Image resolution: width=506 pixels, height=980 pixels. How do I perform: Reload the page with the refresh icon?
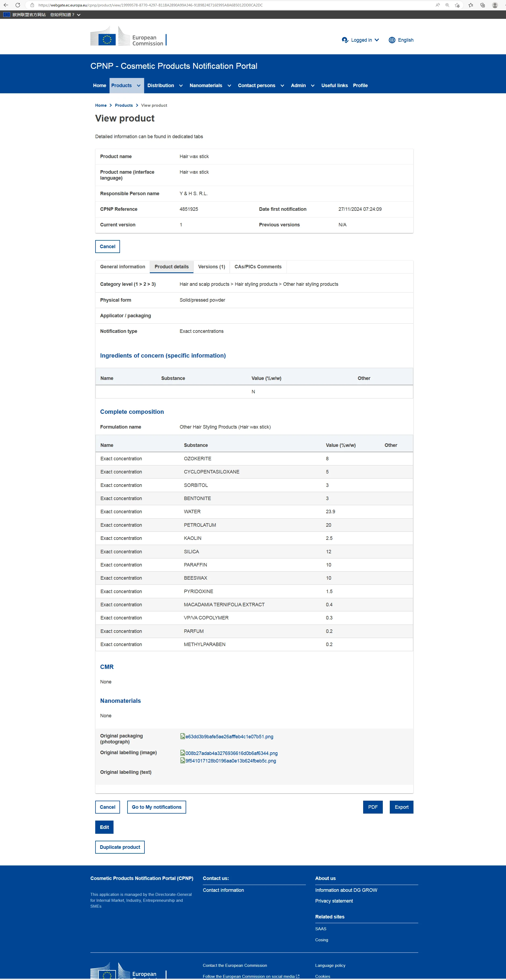click(17, 5)
